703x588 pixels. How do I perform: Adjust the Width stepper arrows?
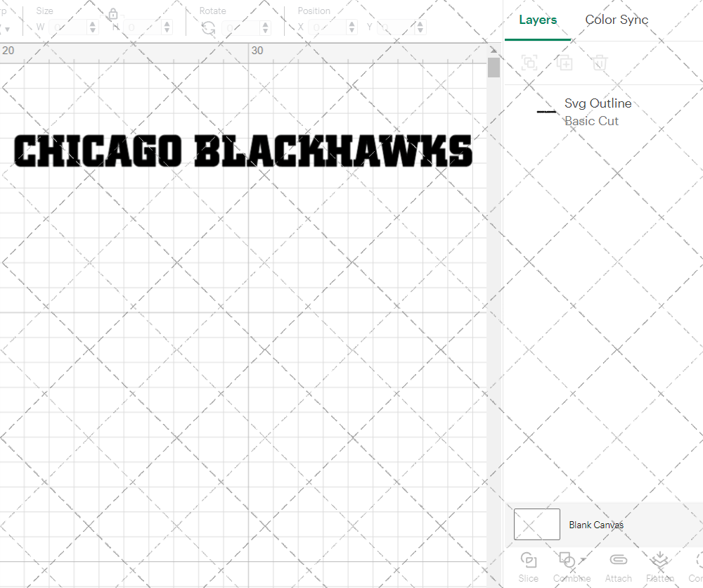point(93,27)
